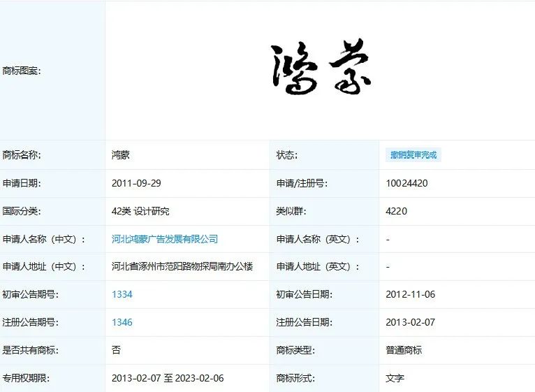Click the 鸿蒙 calligraphy trademark image
Screen dimensions: 535x392
[x=321, y=67]
